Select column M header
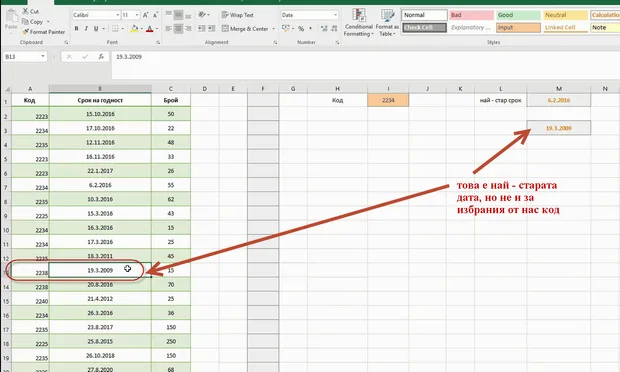Image resolution: width=620 pixels, height=372 pixels. (x=559, y=89)
